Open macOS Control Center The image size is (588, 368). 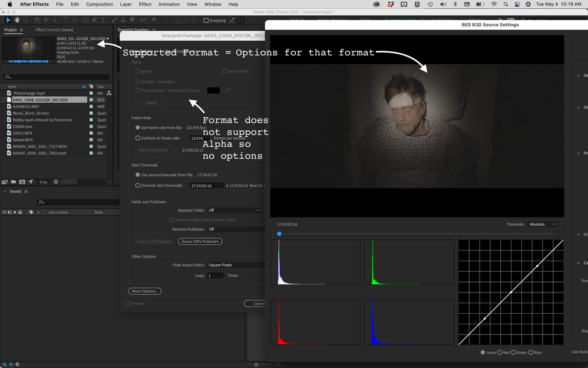click(x=517, y=4)
